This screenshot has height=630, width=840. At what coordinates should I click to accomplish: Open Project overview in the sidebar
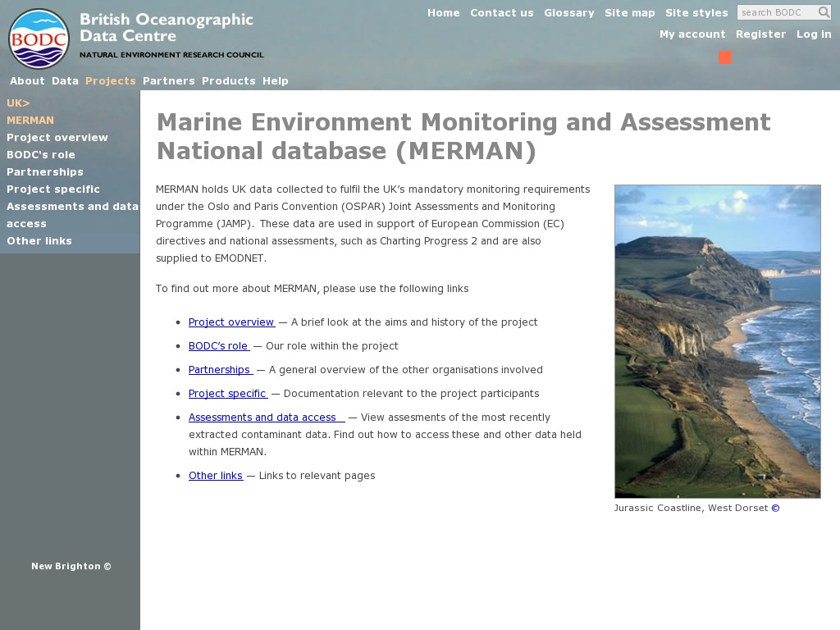(x=57, y=138)
